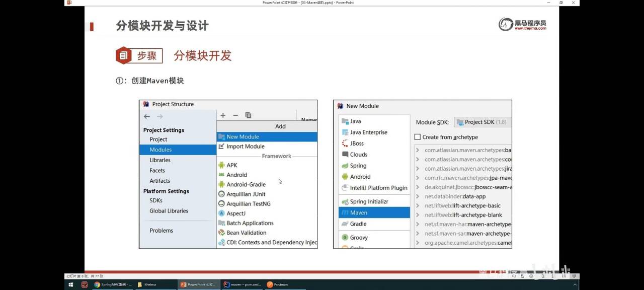Select Maven module type
Image resolution: width=644 pixels, height=290 pixels.
374,212
